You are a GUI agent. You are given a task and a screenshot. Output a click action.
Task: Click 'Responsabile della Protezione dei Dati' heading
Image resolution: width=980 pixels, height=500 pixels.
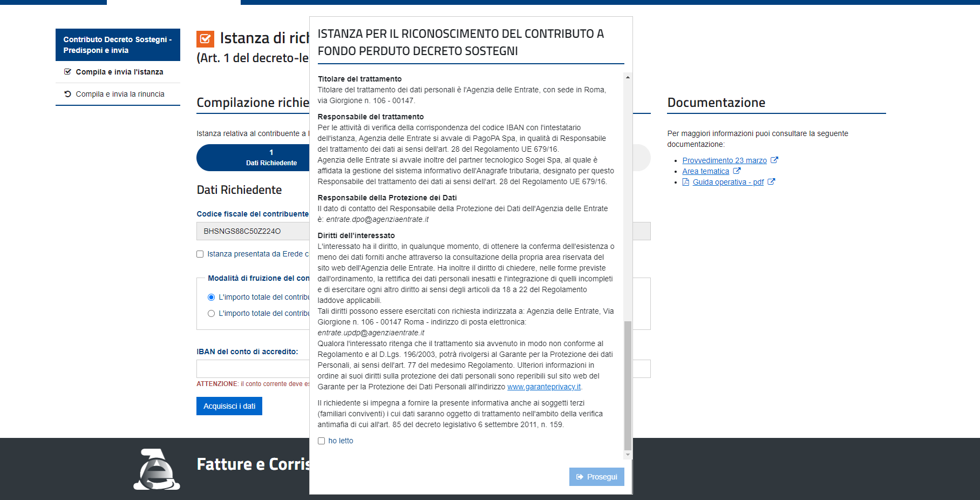(x=387, y=198)
